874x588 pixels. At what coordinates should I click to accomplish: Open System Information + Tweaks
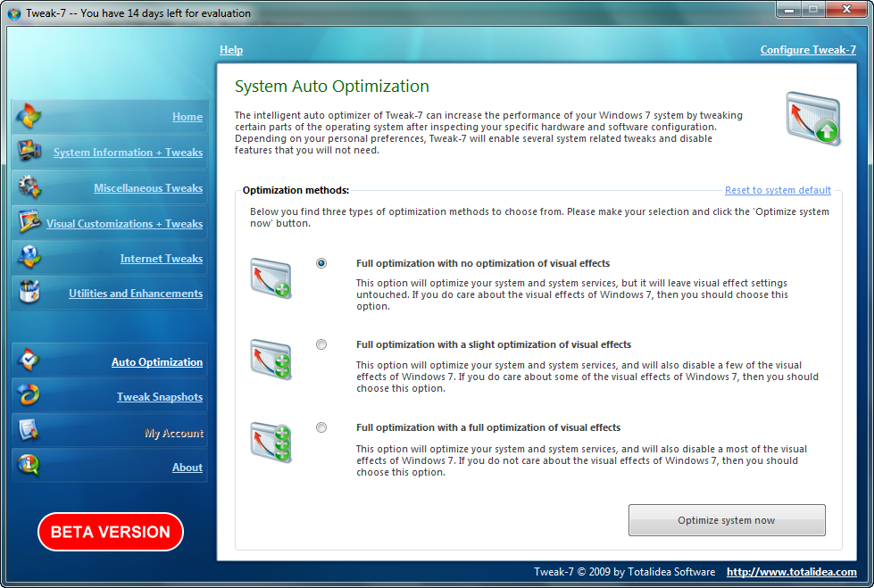[x=129, y=153]
